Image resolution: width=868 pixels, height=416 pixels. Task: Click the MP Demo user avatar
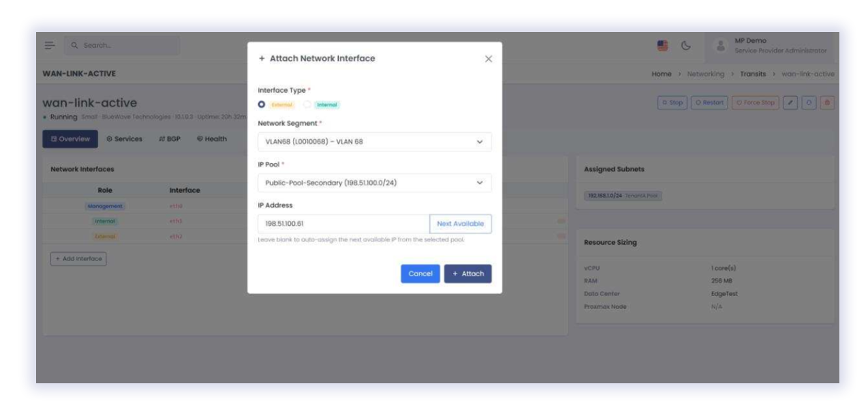coord(720,46)
